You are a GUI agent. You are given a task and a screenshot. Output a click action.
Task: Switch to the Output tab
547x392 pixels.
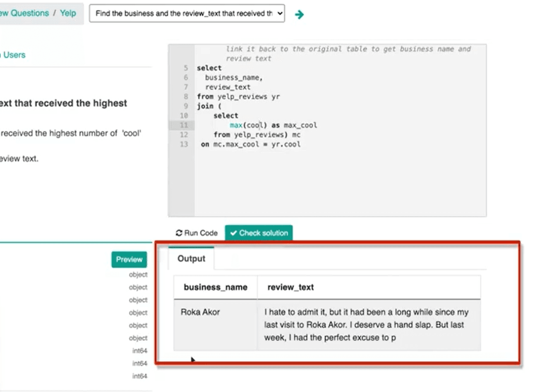click(x=191, y=258)
